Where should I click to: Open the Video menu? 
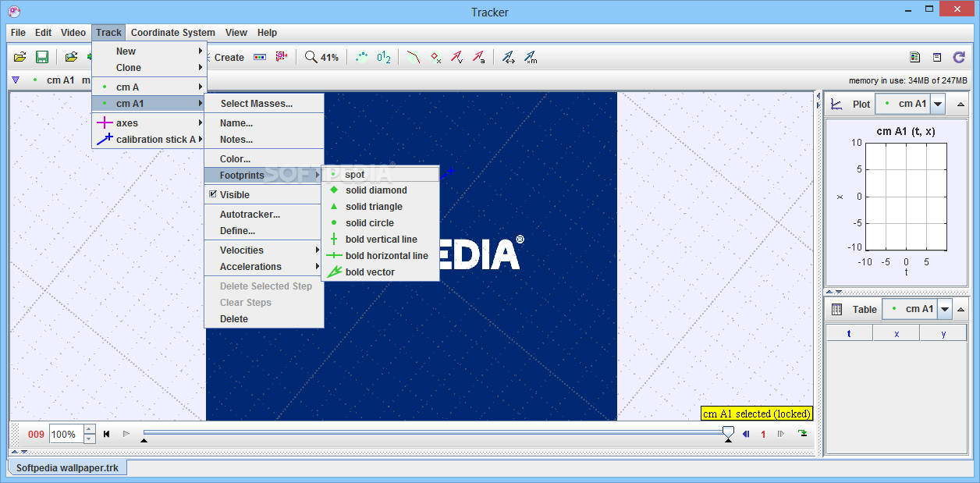(x=73, y=33)
